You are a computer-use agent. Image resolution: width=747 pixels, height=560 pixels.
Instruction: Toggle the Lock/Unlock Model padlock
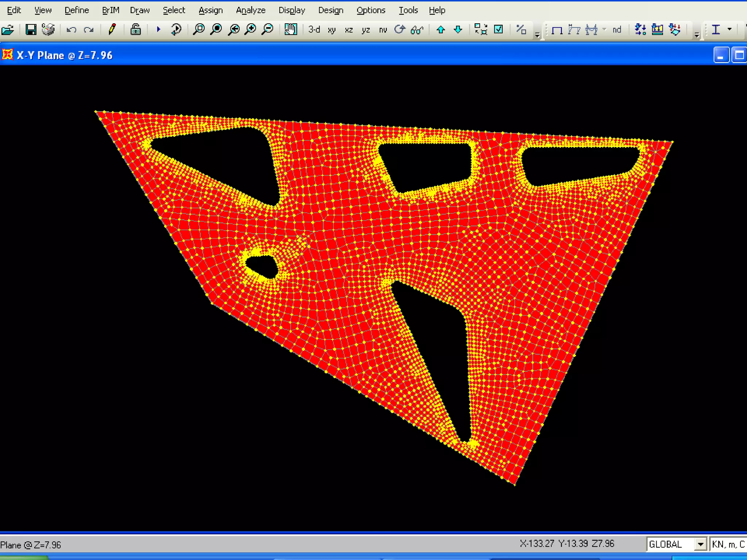(136, 30)
